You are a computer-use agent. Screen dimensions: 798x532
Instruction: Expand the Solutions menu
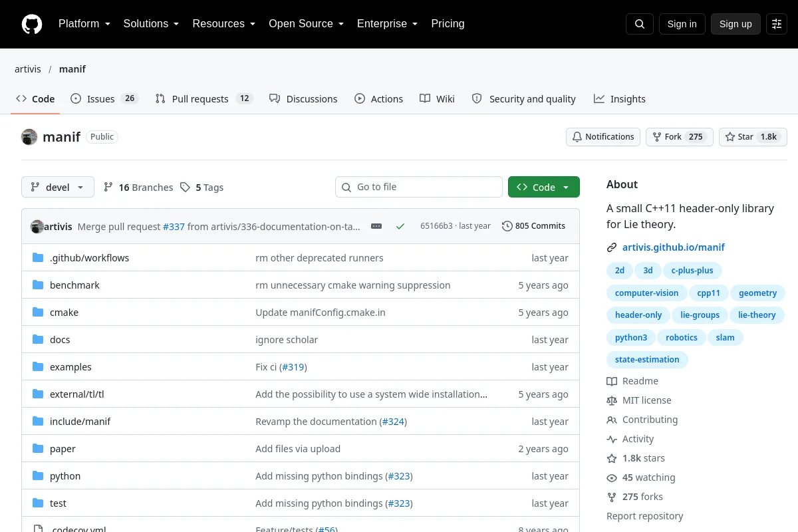pos(151,24)
